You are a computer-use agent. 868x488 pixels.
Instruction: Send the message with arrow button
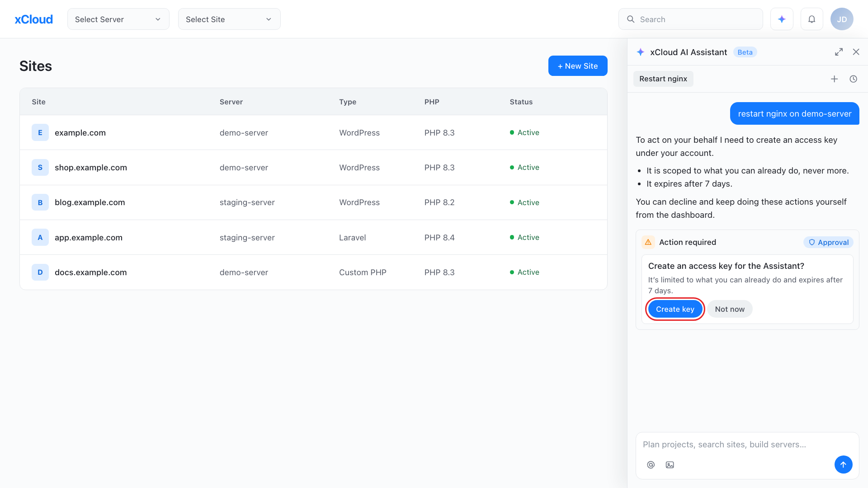coord(843,465)
